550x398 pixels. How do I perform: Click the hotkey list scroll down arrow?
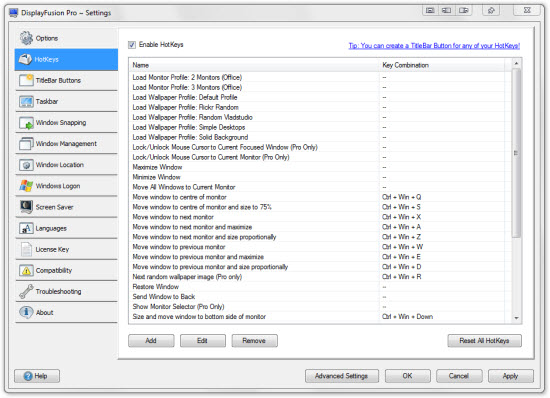pos(516,318)
